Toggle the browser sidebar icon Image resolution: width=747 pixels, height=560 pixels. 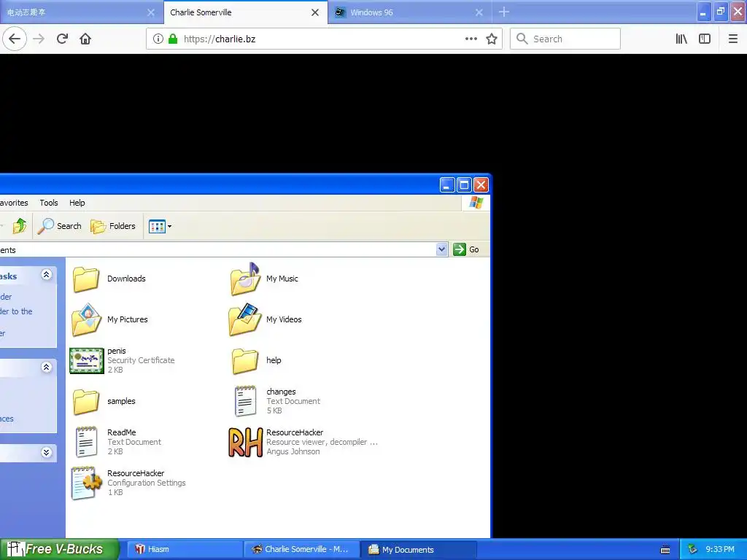click(x=705, y=39)
